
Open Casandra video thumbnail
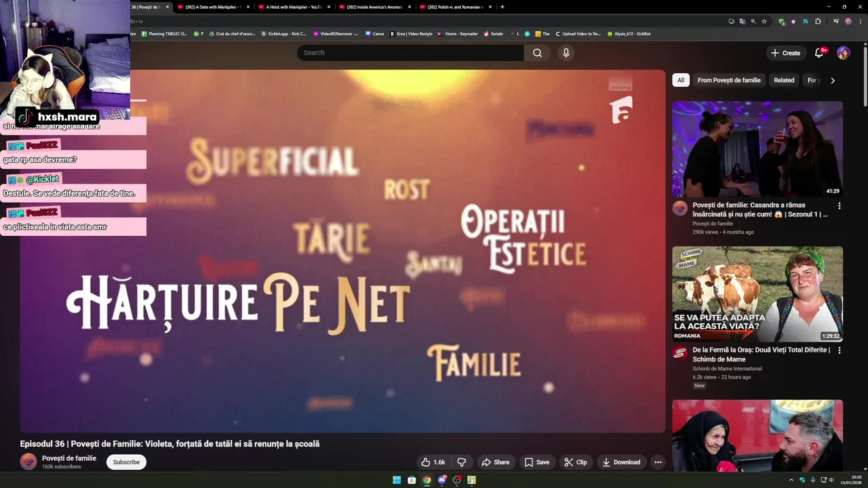757,149
